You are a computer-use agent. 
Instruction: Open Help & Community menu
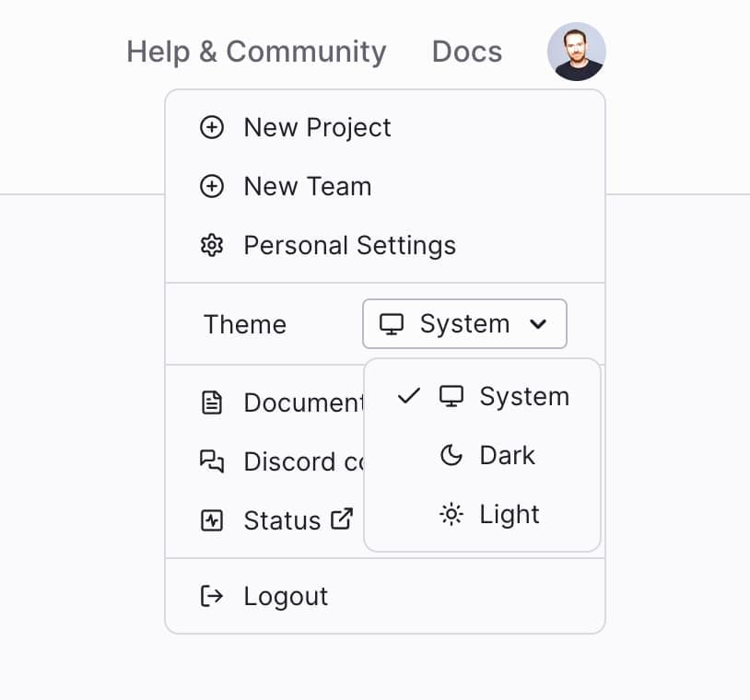256,52
